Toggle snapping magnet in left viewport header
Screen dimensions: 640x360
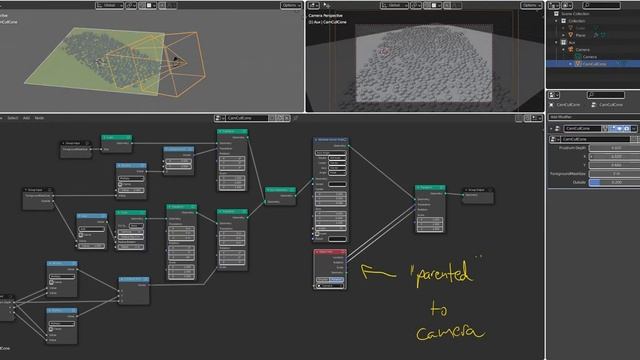click(x=142, y=5)
